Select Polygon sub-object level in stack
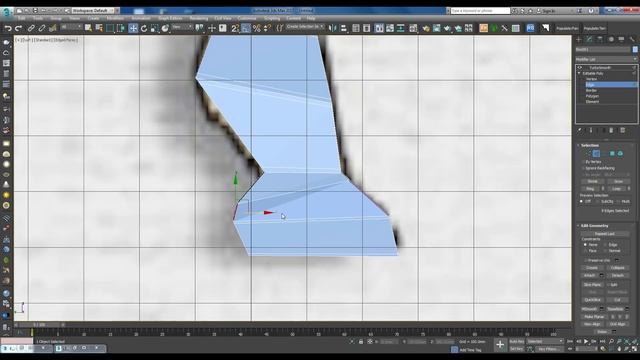Viewport: 640px width, 360px height. [592, 96]
